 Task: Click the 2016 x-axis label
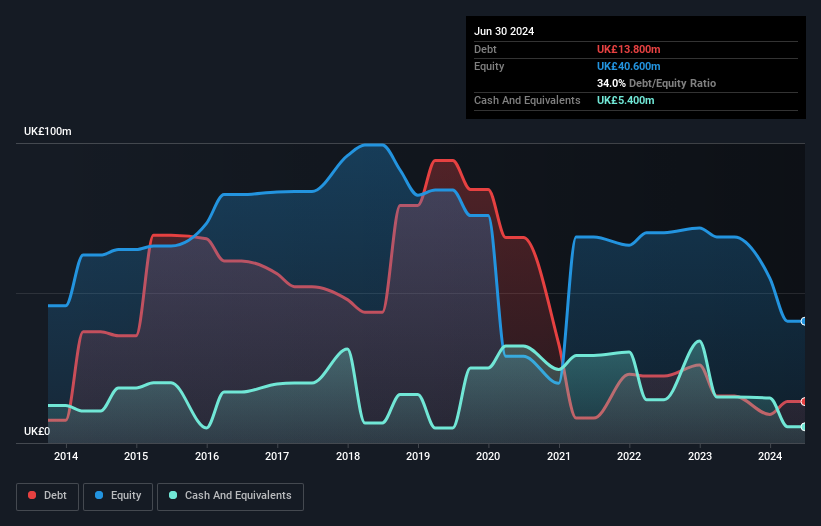point(207,456)
